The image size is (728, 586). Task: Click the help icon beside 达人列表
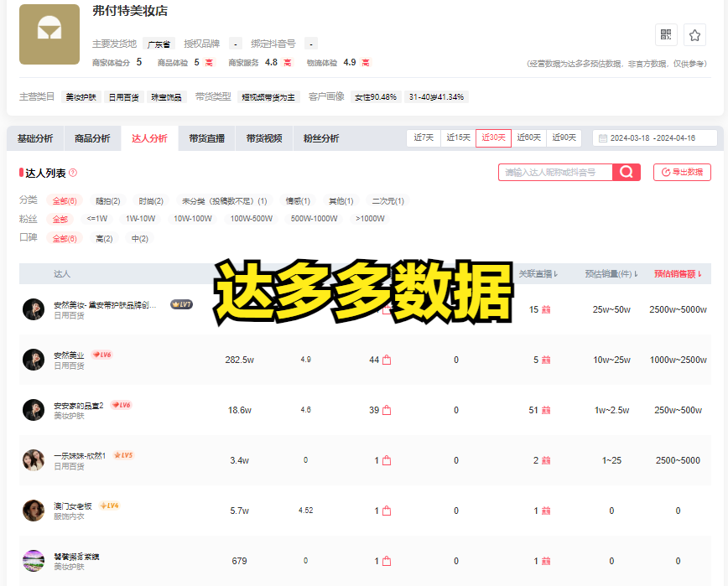pyautogui.click(x=73, y=173)
